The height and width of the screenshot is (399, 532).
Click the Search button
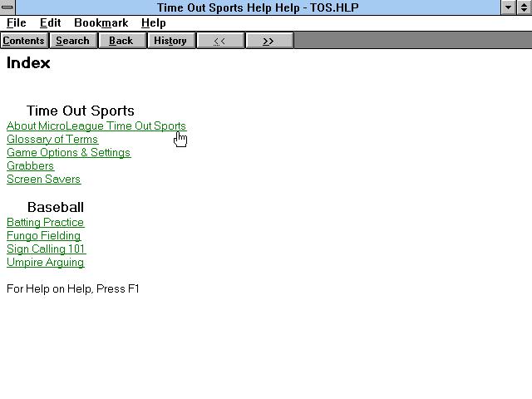[72, 41]
